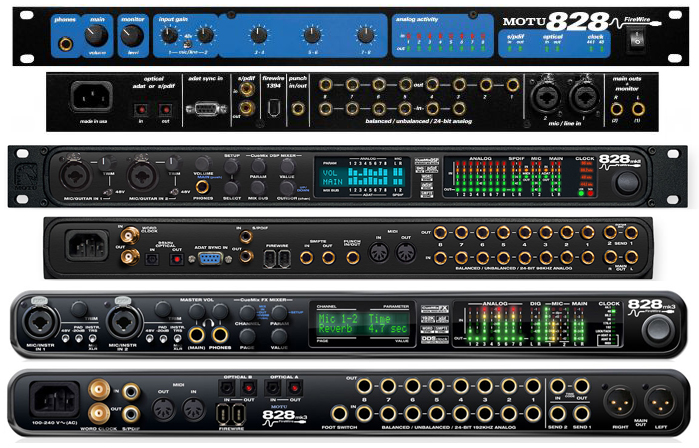Toggle the 48V switch for MIC/INSTR IN 2
Viewport: 699px width, 448px height.
[149, 339]
